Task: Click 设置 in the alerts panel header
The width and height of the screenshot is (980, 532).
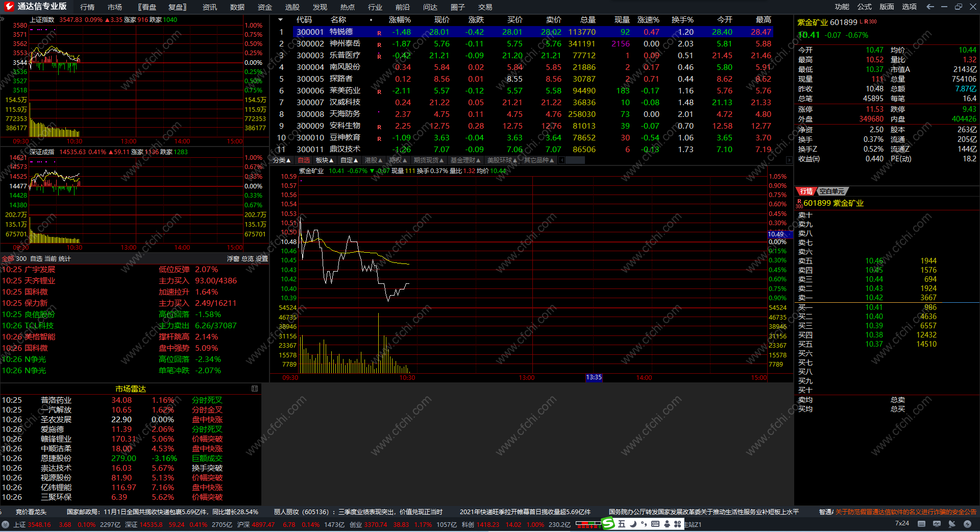Action: [262, 259]
